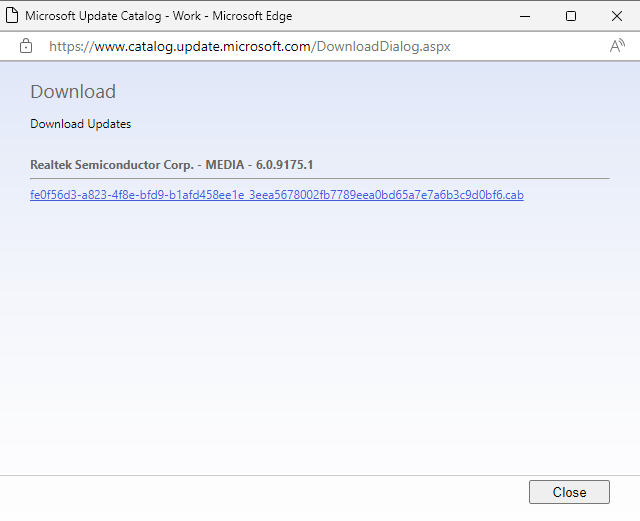This screenshot has height=521, width=640.
Task: Close the Edge window with X
Action: [x=617, y=16]
